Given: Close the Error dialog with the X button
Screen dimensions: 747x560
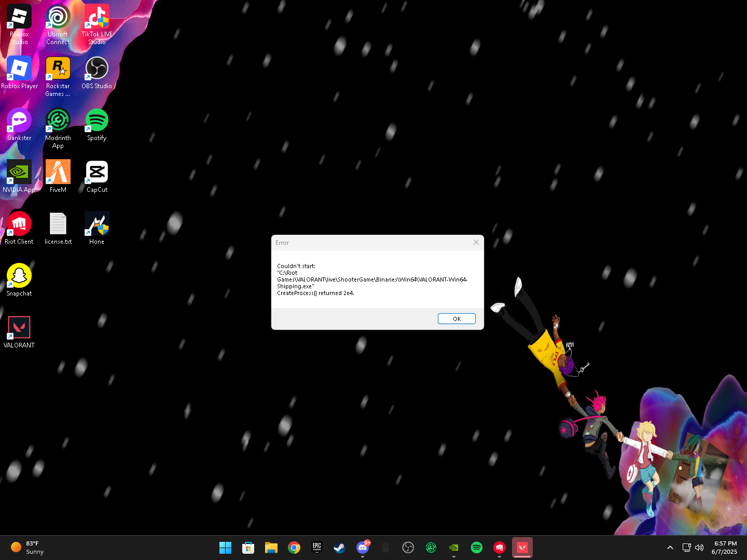Looking at the screenshot, I should point(476,242).
